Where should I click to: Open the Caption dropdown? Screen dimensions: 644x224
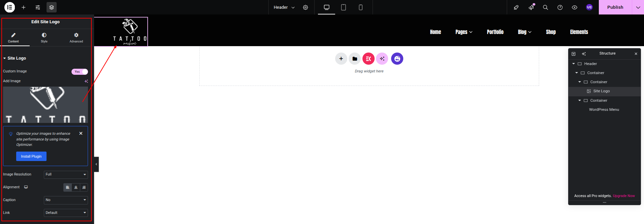click(66, 200)
